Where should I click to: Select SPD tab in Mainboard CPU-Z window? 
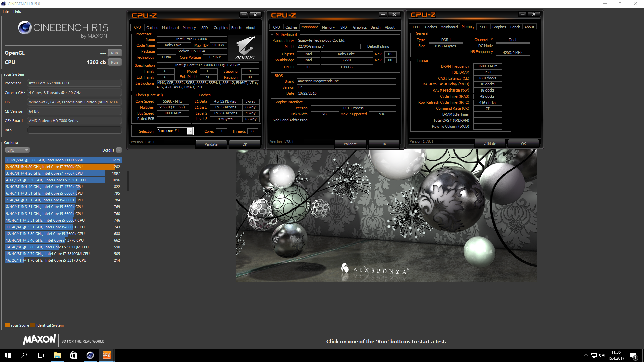[344, 27]
